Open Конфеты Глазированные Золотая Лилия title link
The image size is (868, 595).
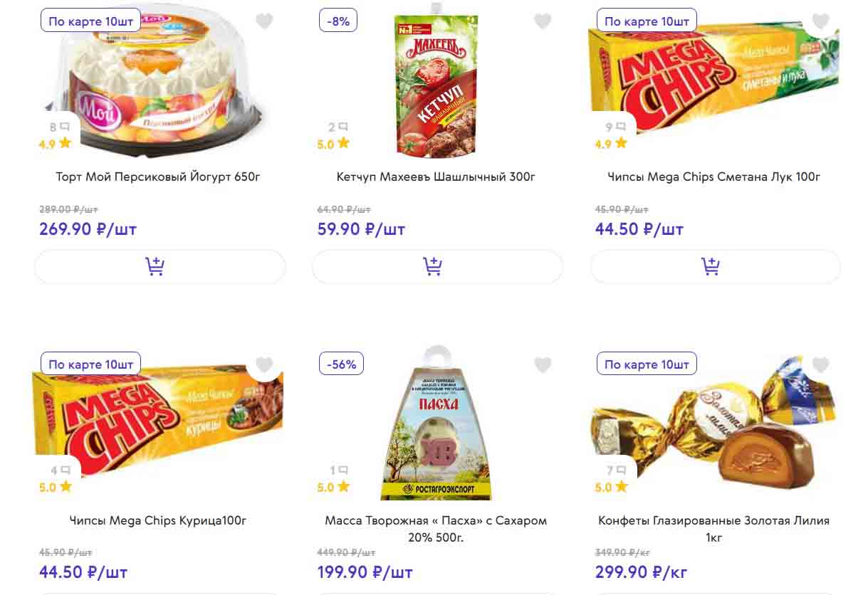tap(713, 528)
